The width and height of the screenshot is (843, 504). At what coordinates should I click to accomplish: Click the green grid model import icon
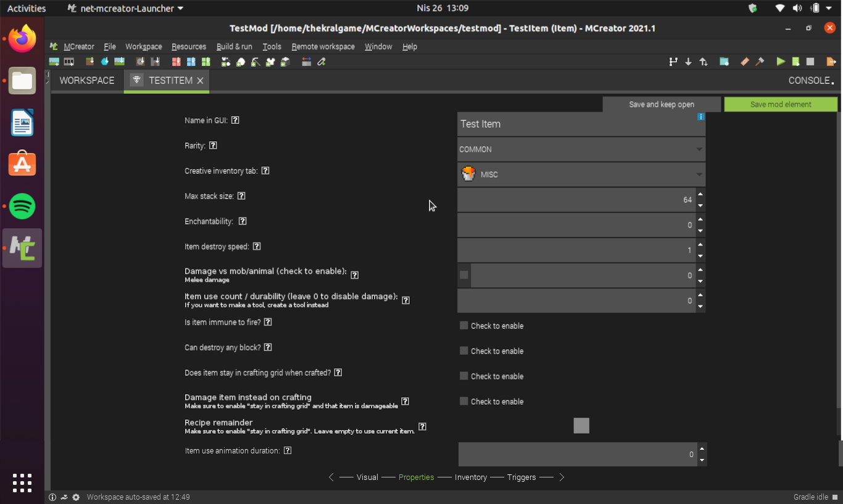(206, 62)
